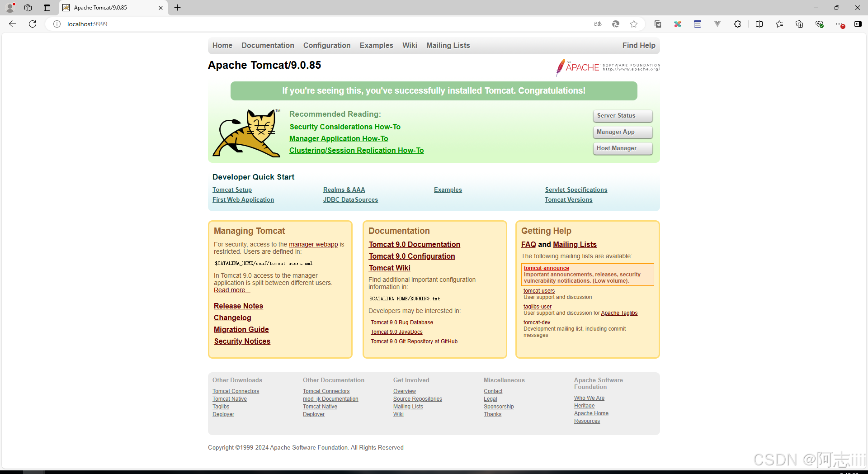Click the Read more... link
868x474 pixels.
tap(232, 290)
